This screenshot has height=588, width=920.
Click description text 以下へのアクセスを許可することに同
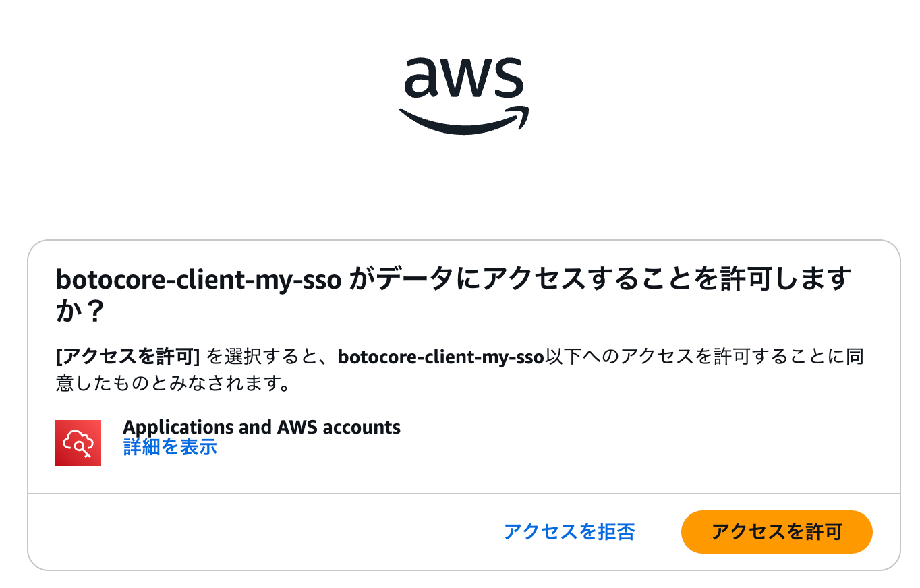pyautogui.click(x=705, y=357)
